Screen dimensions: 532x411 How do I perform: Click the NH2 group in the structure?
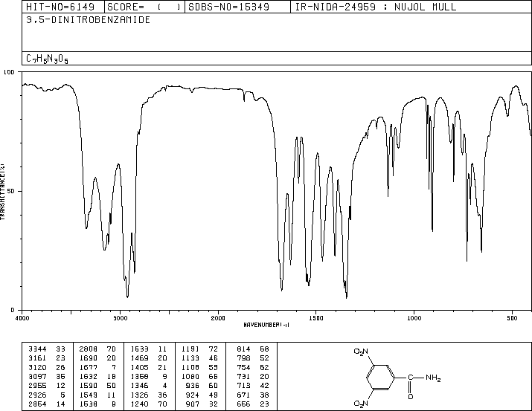pos(433,378)
